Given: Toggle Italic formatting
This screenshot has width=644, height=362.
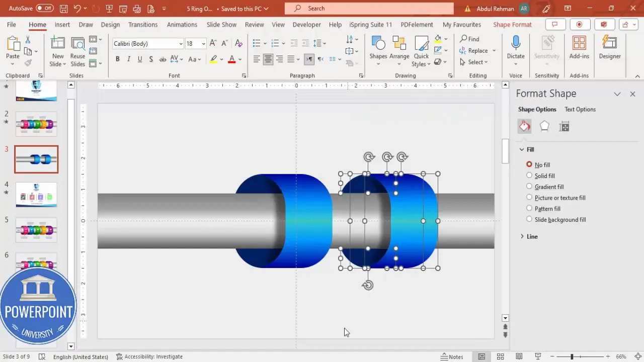Looking at the screenshot, I should coord(128,59).
